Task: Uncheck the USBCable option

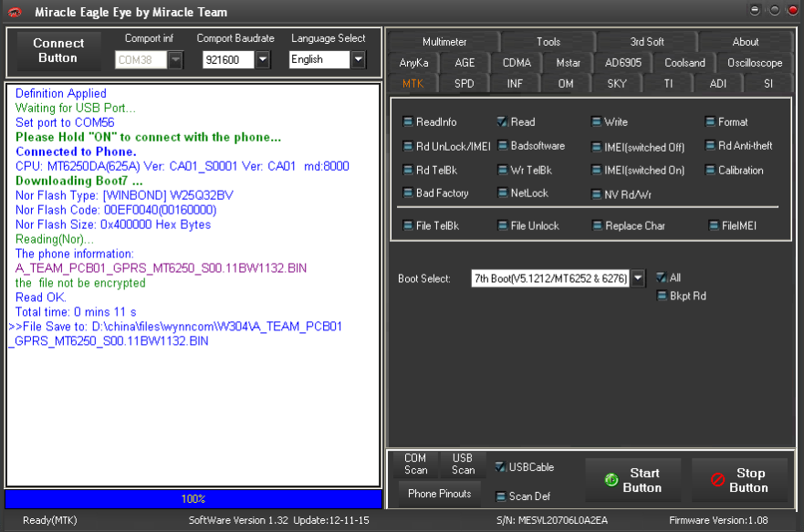Action: (x=500, y=467)
